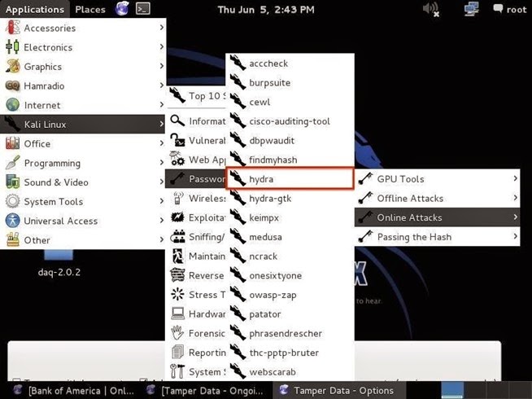Click the Hardware Hacking laptop icon
Screen dimensions: 532x399
point(177,313)
